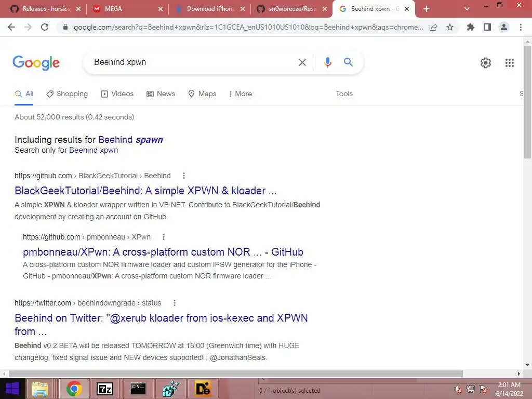Image resolution: width=532 pixels, height=399 pixels.
Task: Share this page using the share icon
Action: pos(433,27)
